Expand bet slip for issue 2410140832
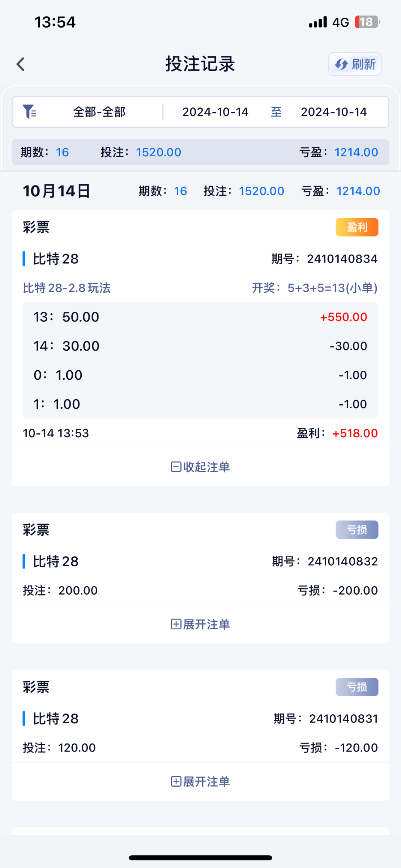401x868 pixels. point(200,624)
